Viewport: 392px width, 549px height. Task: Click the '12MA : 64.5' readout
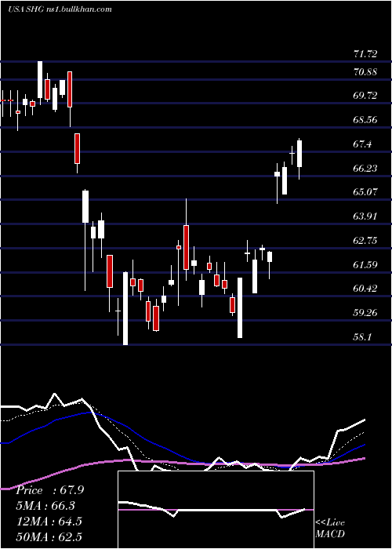(x=49, y=522)
